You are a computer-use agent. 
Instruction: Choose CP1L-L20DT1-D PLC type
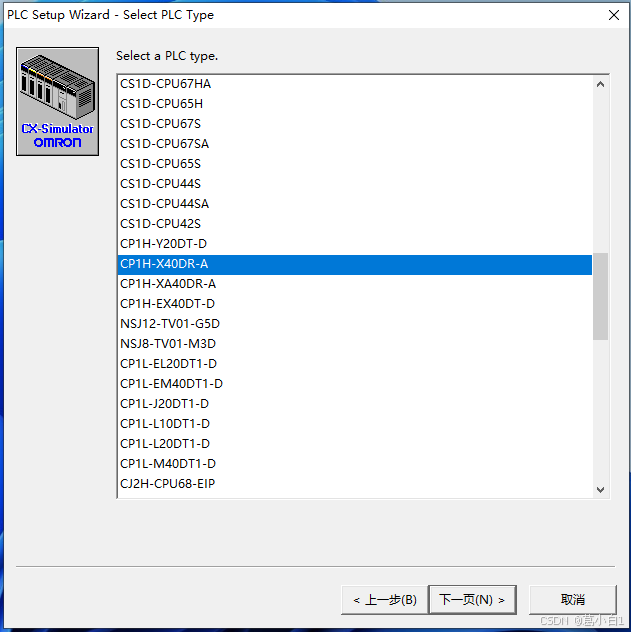tap(355, 444)
